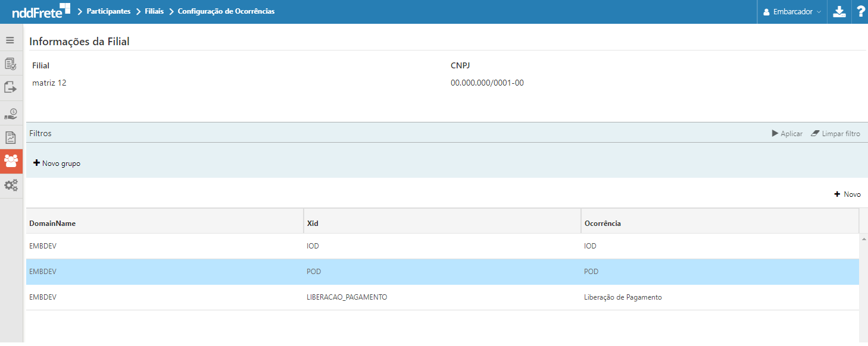Add a filter group with Novo grupo

[57, 163]
